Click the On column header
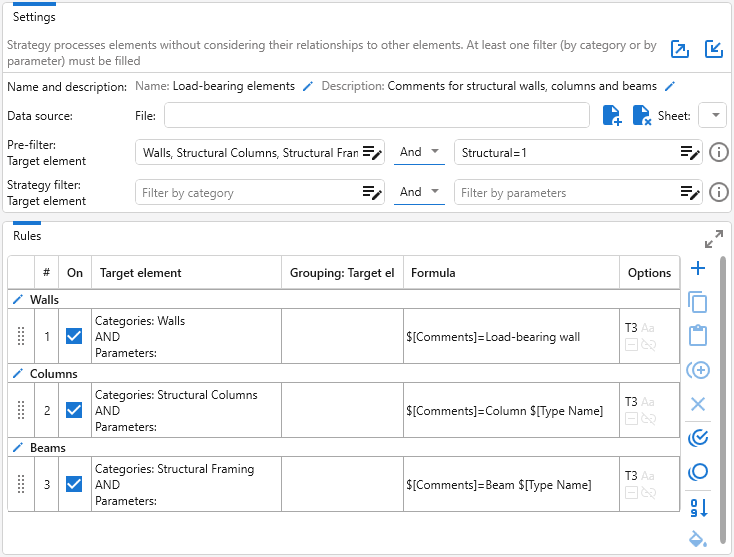 (75, 272)
